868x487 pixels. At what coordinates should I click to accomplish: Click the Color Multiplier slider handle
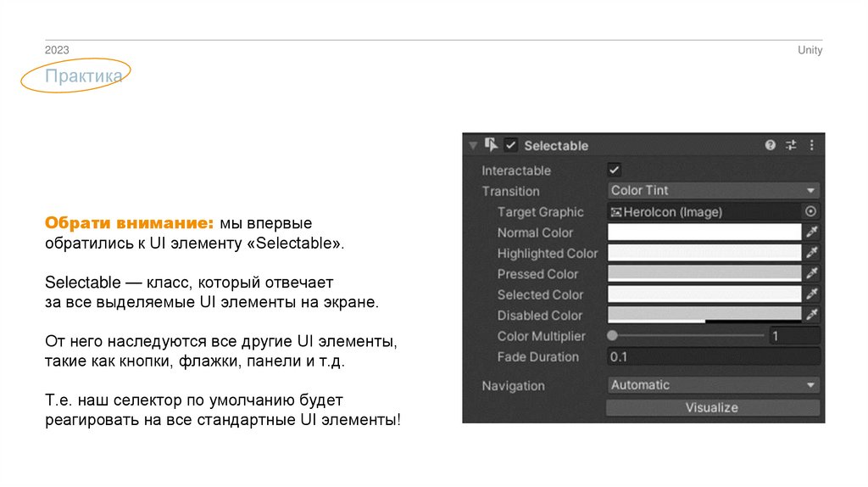(613, 336)
